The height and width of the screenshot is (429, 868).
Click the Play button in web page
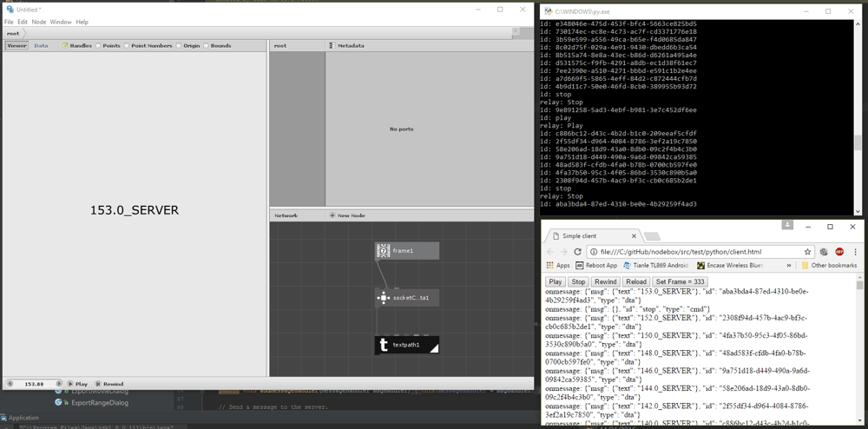pyautogui.click(x=556, y=281)
